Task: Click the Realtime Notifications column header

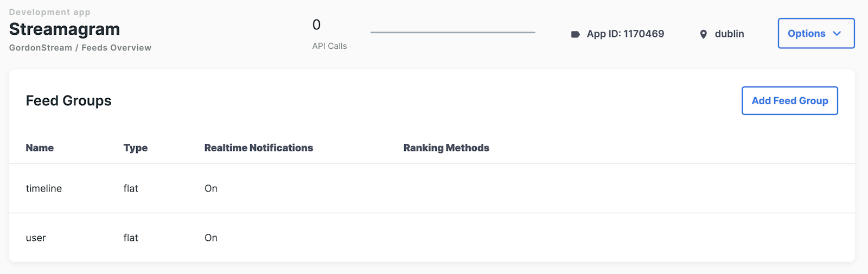Action: tap(258, 148)
